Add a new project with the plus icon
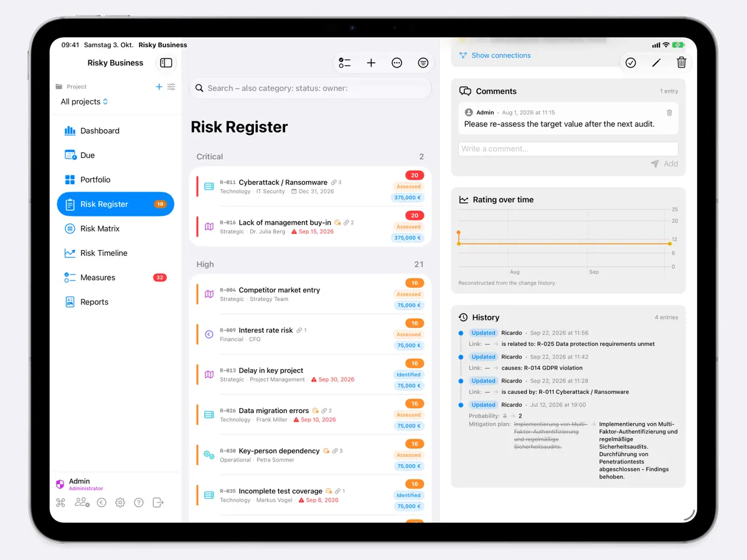Screen dimensions: 747x560 pyautogui.click(x=159, y=87)
